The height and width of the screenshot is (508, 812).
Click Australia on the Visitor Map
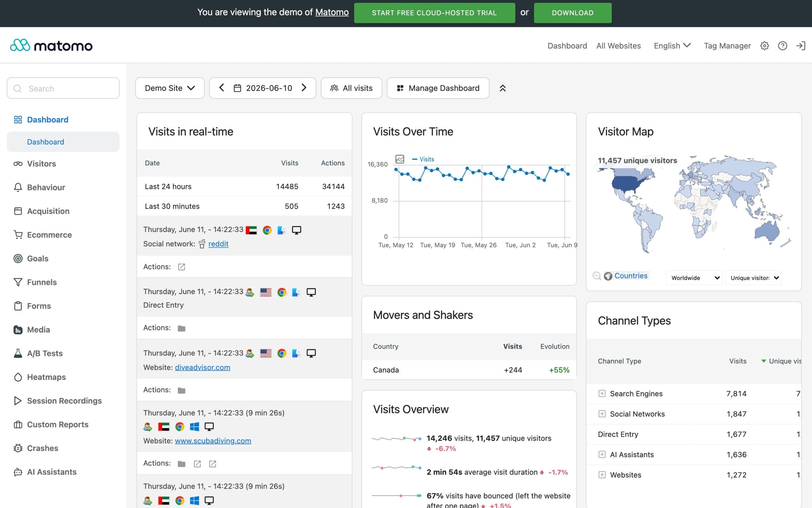pyautogui.click(x=767, y=232)
